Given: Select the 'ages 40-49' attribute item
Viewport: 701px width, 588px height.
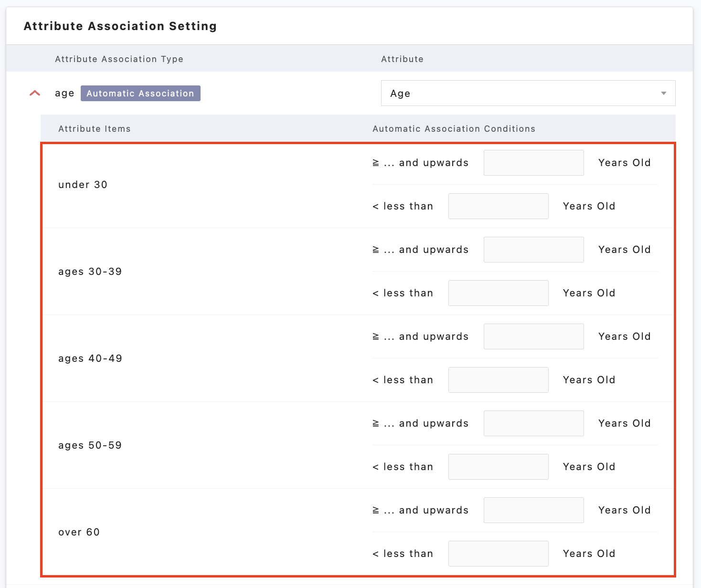Looking at the screenshot, I should coord(90,358).
